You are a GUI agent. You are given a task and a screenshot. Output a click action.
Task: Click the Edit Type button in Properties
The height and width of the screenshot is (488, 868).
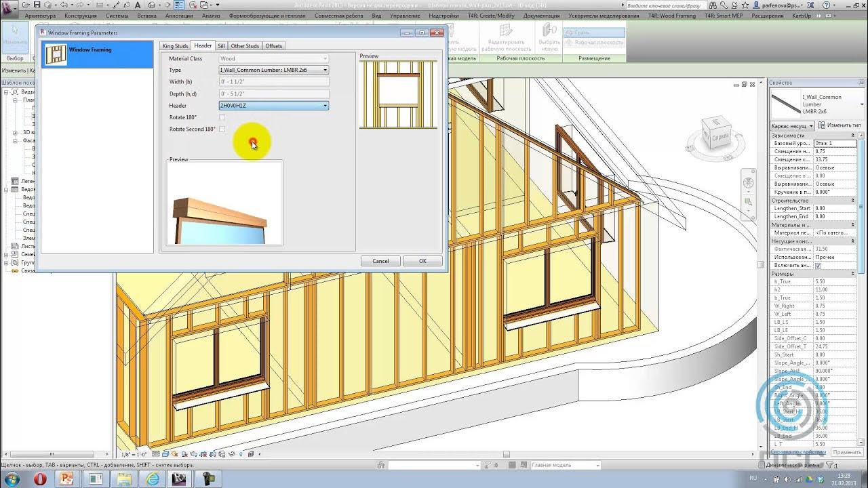(839, 125)
